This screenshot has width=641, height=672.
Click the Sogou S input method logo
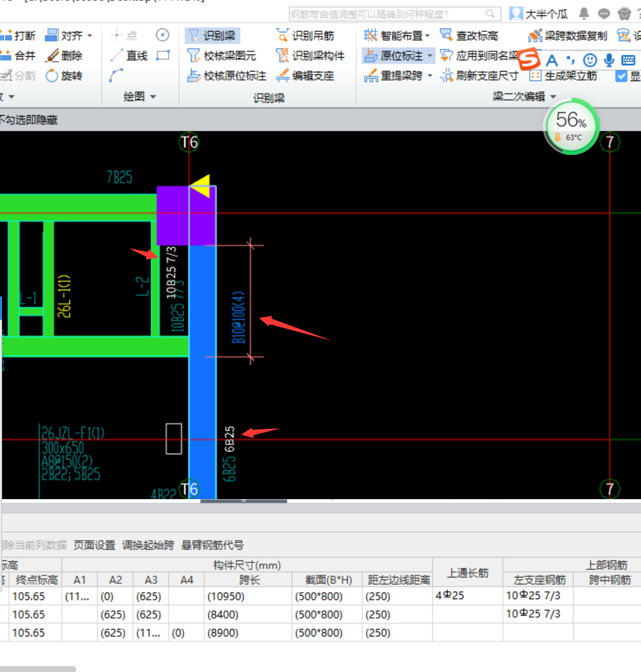[529, 59]
